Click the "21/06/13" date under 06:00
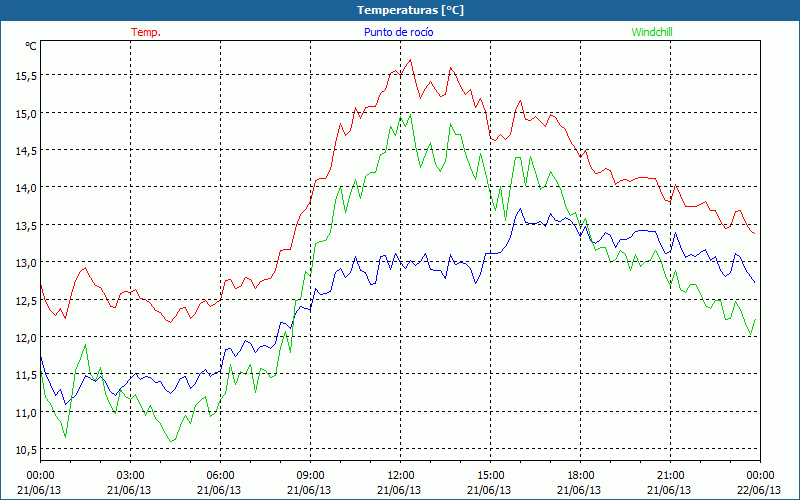The height and width of the screenshot is (500, 800). (x=219, y=490)
